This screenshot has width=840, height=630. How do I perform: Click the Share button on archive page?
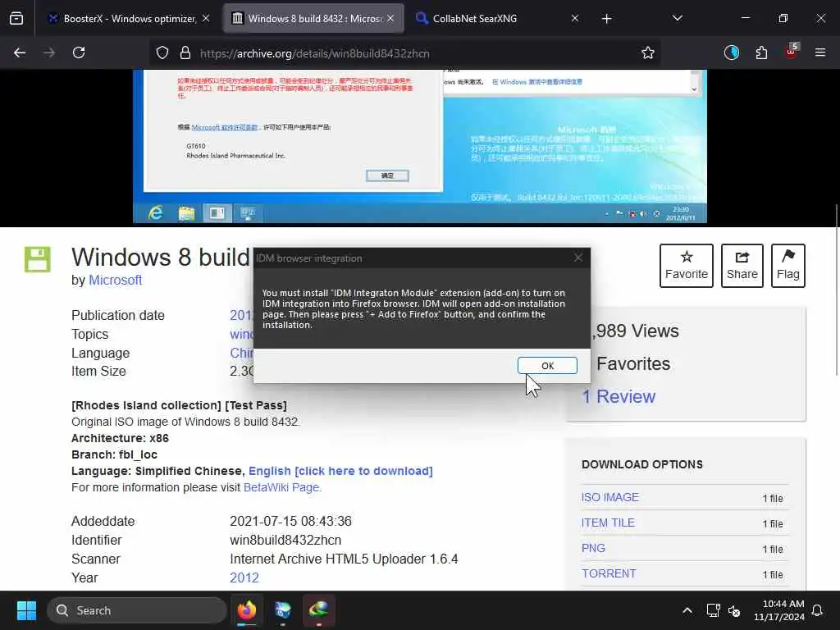(x=742, y=266)
